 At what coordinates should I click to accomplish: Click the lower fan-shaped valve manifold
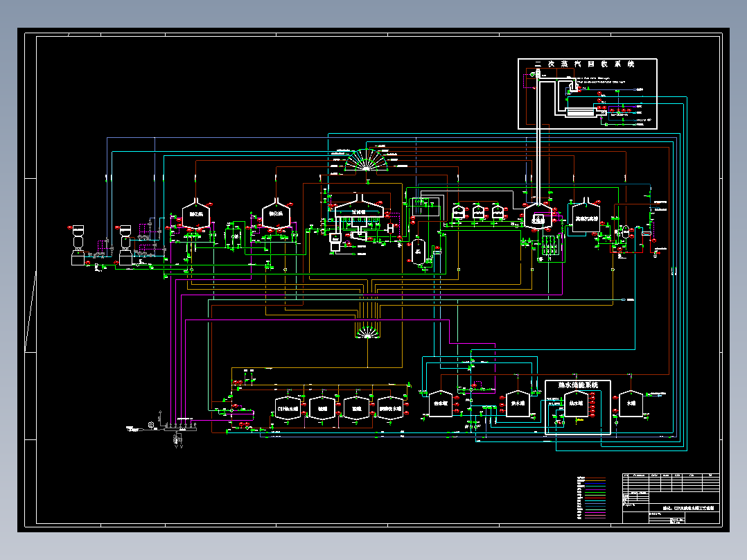pyautogui.click(x=367, y=332)
